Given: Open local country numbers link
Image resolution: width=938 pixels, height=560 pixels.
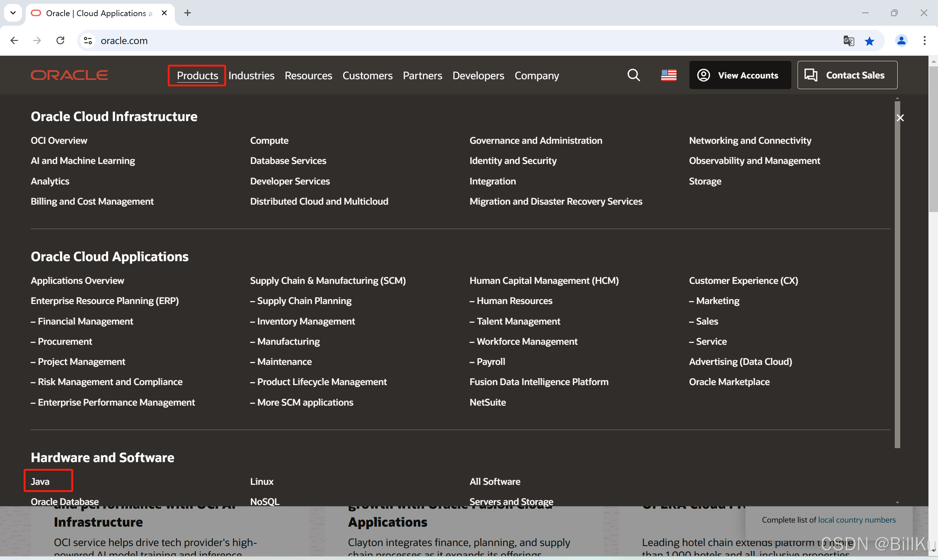Looking at the screenshot, I should point(857,520).
